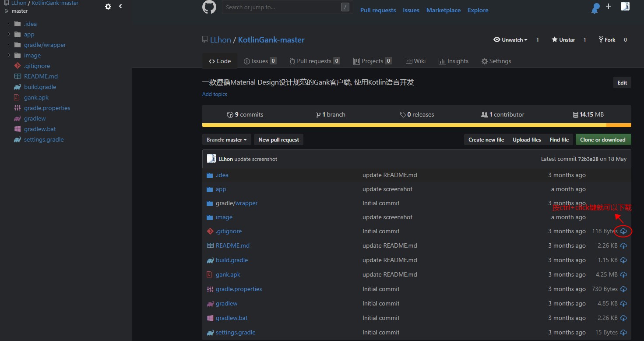Open the Branch: master dropdown

click(x=227, y=139)
